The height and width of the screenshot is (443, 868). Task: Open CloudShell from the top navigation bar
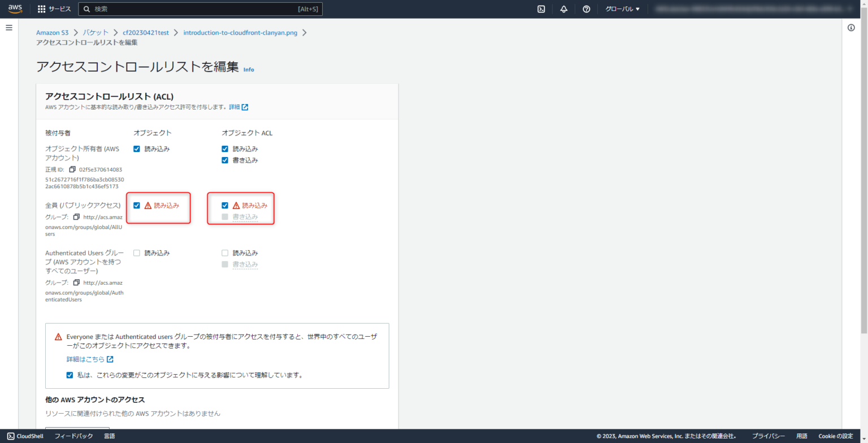pos(541,8)
